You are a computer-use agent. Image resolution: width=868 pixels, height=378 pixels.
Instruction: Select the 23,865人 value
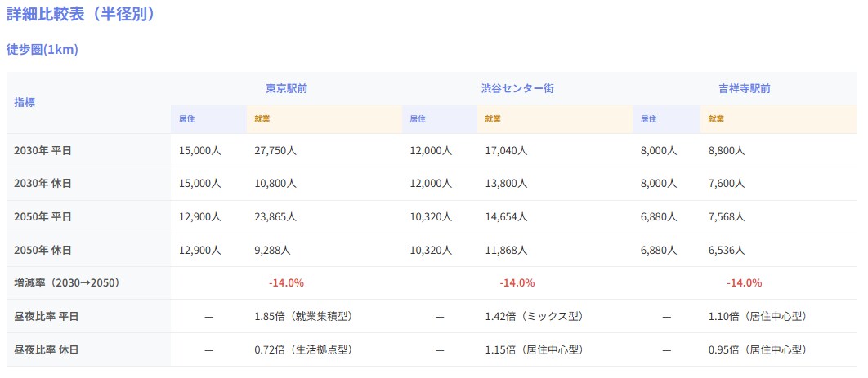(x=275, y=216)
